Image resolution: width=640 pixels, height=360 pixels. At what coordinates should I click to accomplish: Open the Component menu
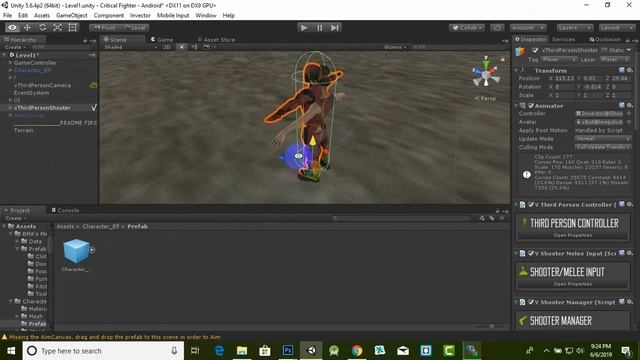[x=109, y=16]
